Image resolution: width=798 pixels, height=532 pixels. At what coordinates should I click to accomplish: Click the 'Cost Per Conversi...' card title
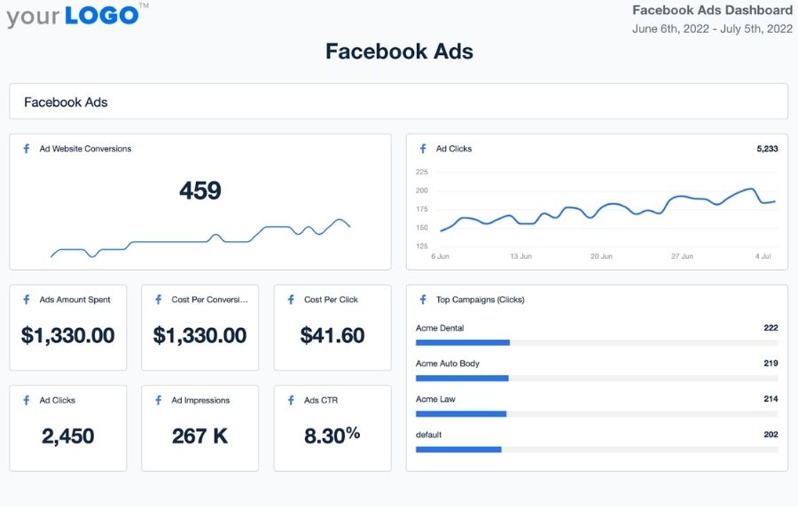tap(209, 300)
